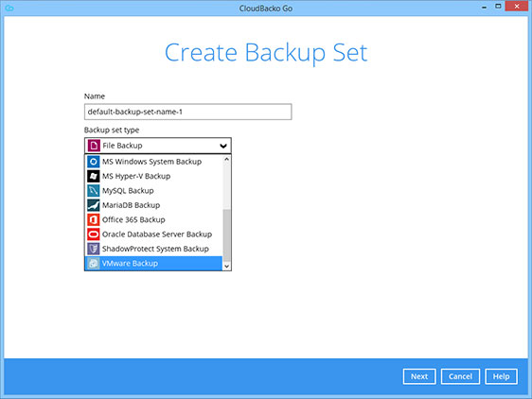
Task: Click the File Backup icon in combo box
Action: (x=94, y=146)
